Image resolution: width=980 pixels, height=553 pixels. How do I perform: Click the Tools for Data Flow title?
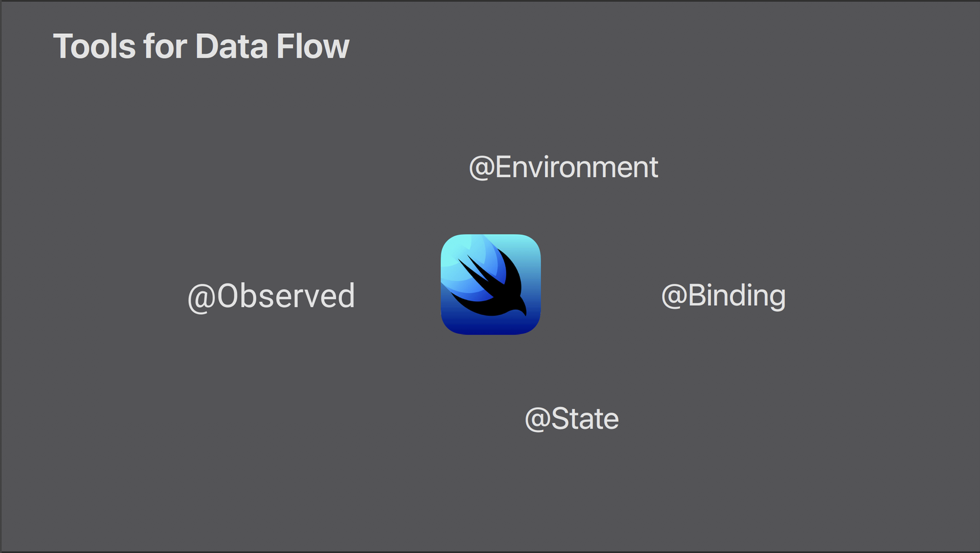(201, 46)
